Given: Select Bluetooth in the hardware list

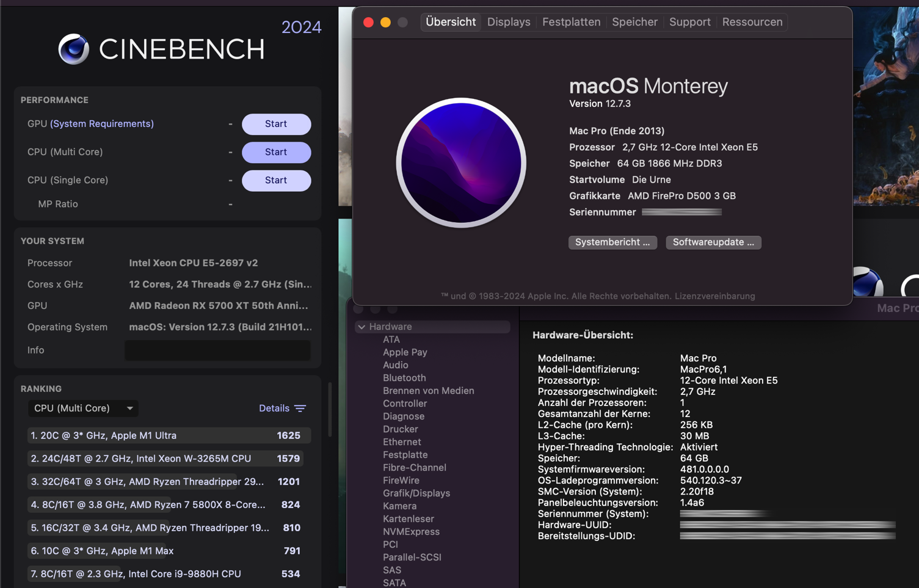Looking at the screenshot, I should [404, 378].
